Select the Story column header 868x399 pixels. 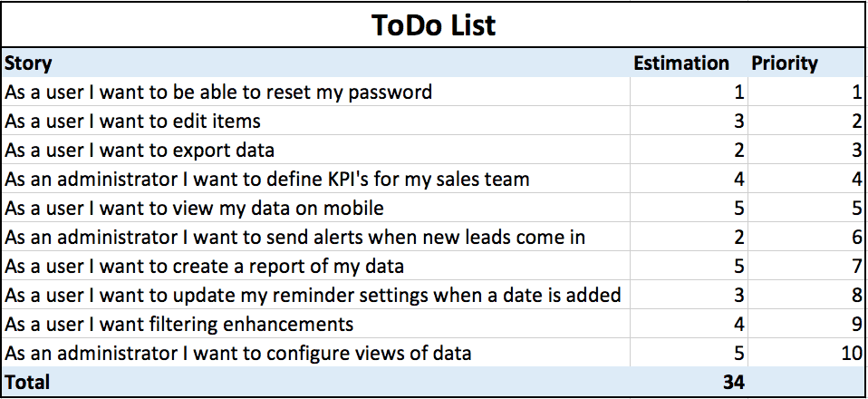pos(29,63)
